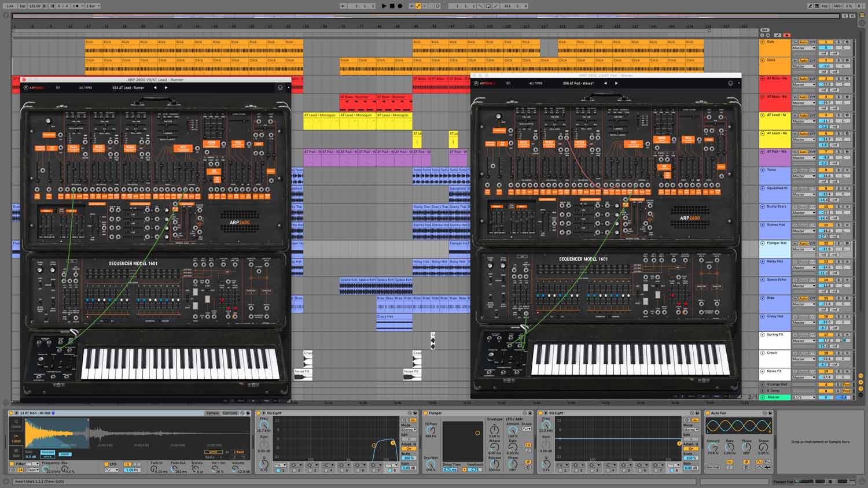Collapse the Kick track with unfold arrow
This screenshot has height=488, width=868.
763,42
